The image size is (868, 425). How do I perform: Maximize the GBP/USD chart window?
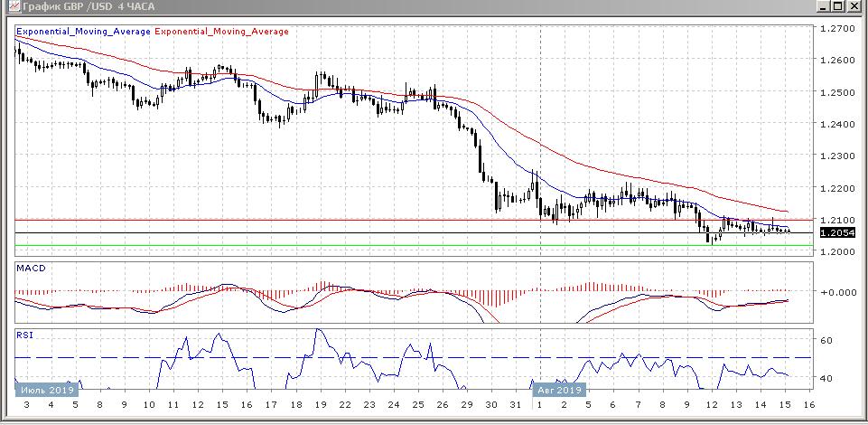point(840,6)
